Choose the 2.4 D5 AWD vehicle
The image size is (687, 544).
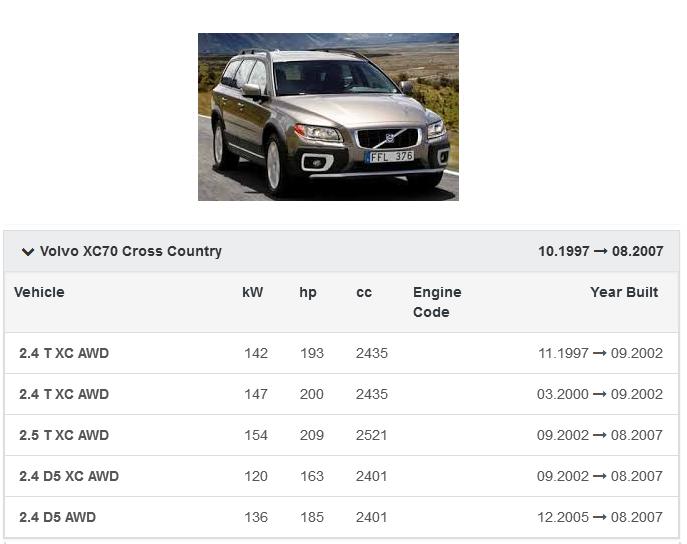pyautogui.click(x=57, y=517)
